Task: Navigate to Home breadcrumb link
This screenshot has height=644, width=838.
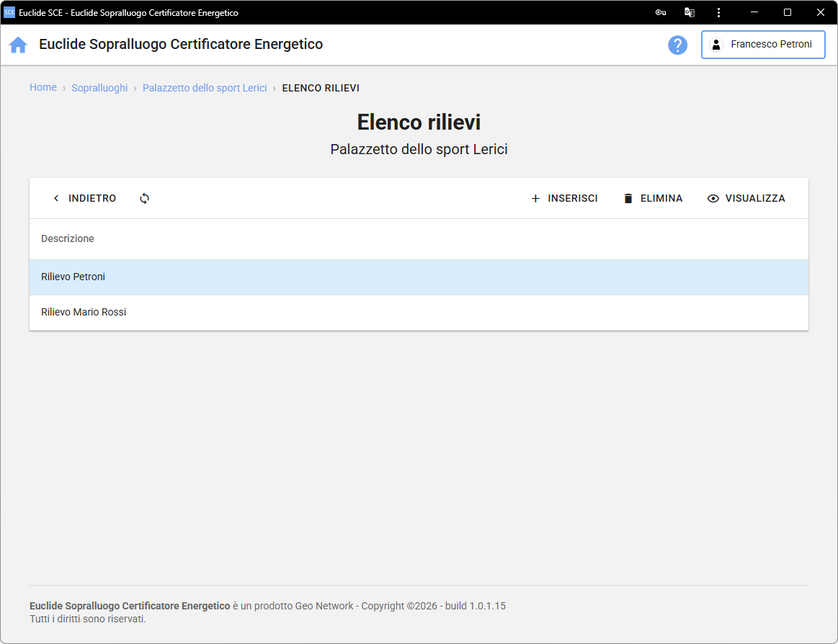Action: (x=43, y=87)
